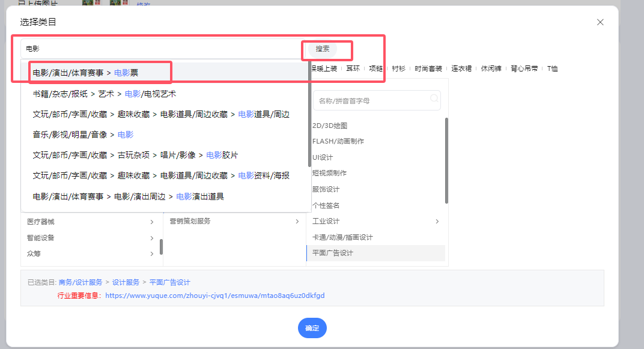
Task: Close the 选择类目 dialog
Action: [x=600, y=22]
